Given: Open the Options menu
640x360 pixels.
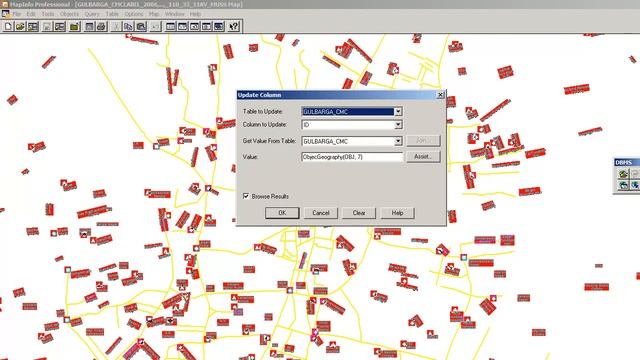Looking at the screenshot, I should pyautogui.click(x=134, y=14).
